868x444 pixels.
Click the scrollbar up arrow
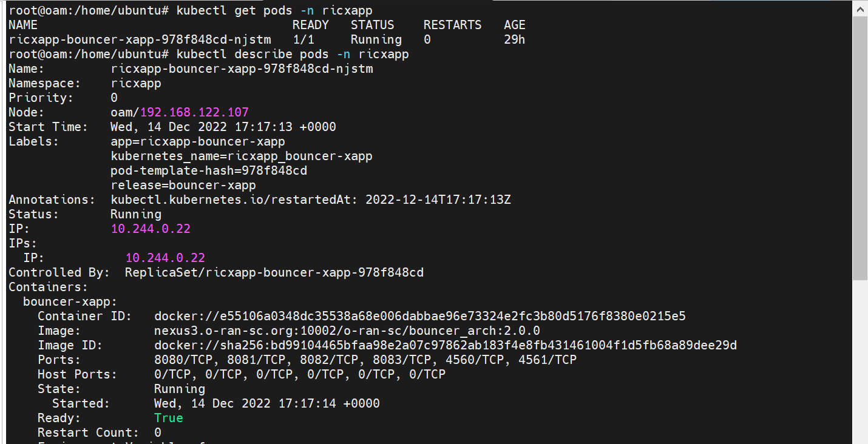[860, 9]
